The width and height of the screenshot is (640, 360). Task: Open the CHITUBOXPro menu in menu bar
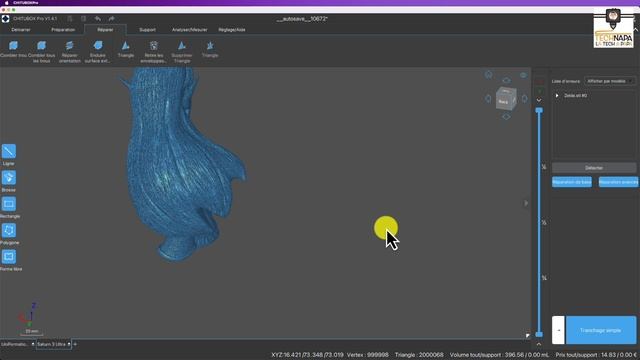26,3
